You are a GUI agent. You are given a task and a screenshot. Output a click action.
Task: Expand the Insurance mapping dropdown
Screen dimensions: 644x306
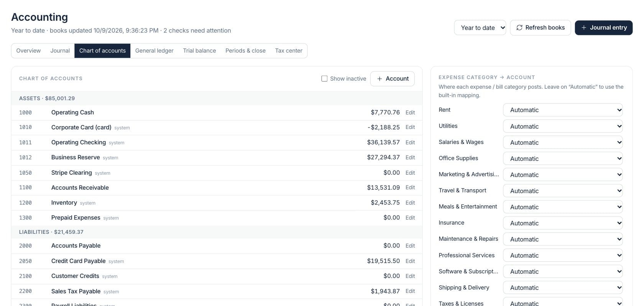click(x=563, y=223)
